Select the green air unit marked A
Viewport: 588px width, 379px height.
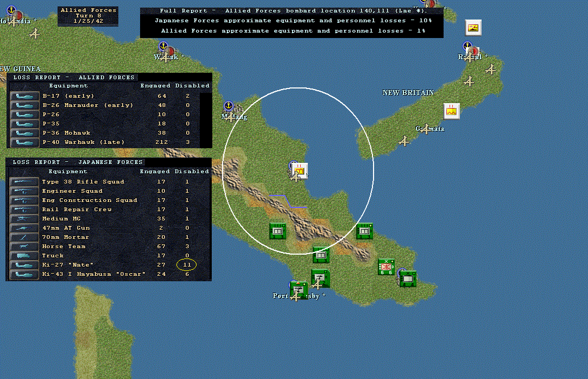pyautogui.click(x=321, y=278)
